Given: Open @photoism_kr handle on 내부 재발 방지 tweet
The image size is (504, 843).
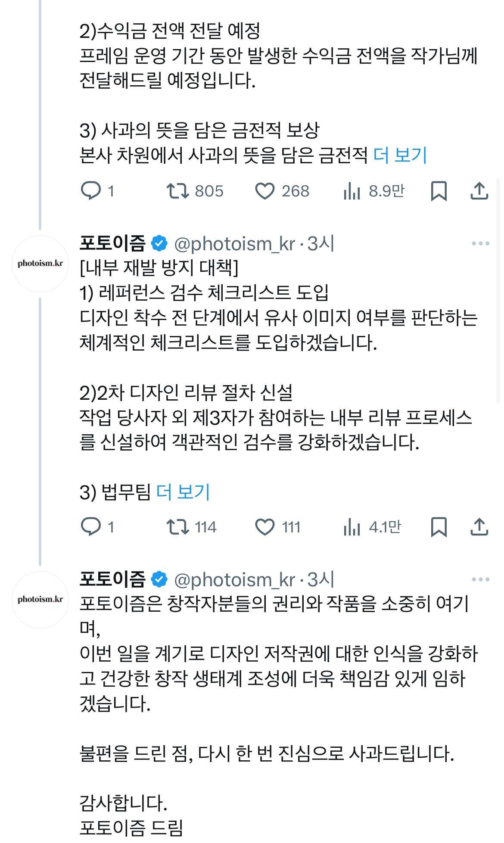Looking at the screenshot, I should (x=234, y=244).
